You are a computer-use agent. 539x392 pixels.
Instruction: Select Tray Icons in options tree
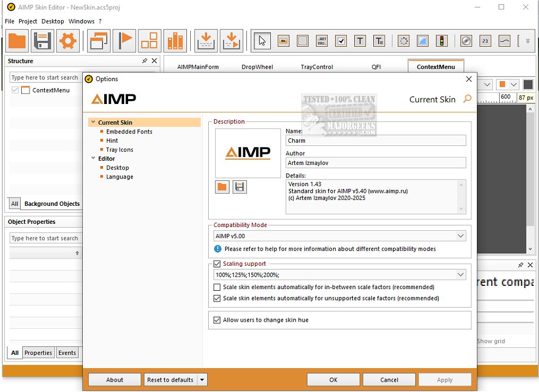tap(119, 150)
